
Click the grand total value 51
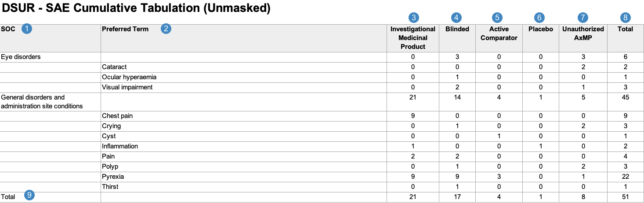click(x=626, y=197)
